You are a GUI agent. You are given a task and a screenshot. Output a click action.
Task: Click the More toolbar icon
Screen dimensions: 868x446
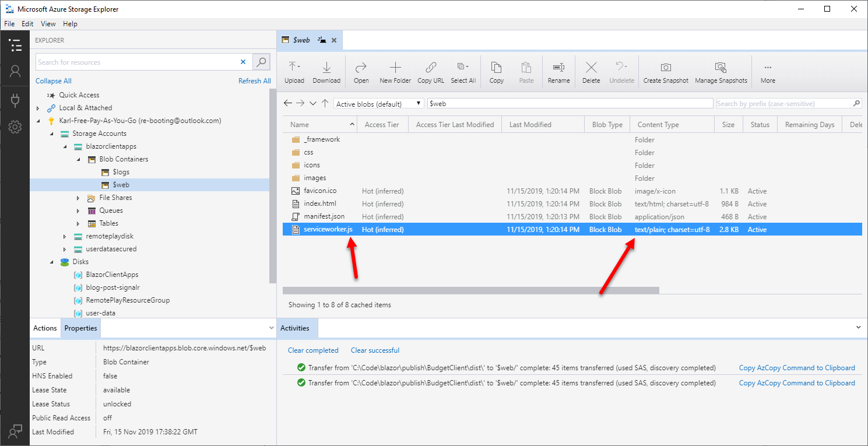coord(767,71)
